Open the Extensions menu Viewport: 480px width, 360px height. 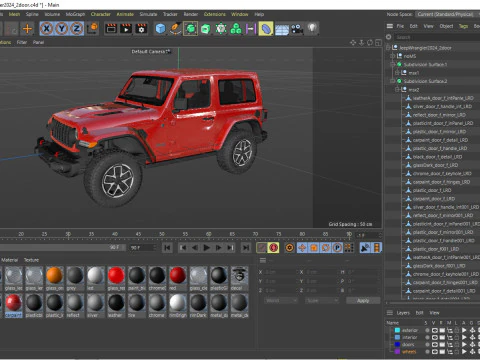pos(215,14)
